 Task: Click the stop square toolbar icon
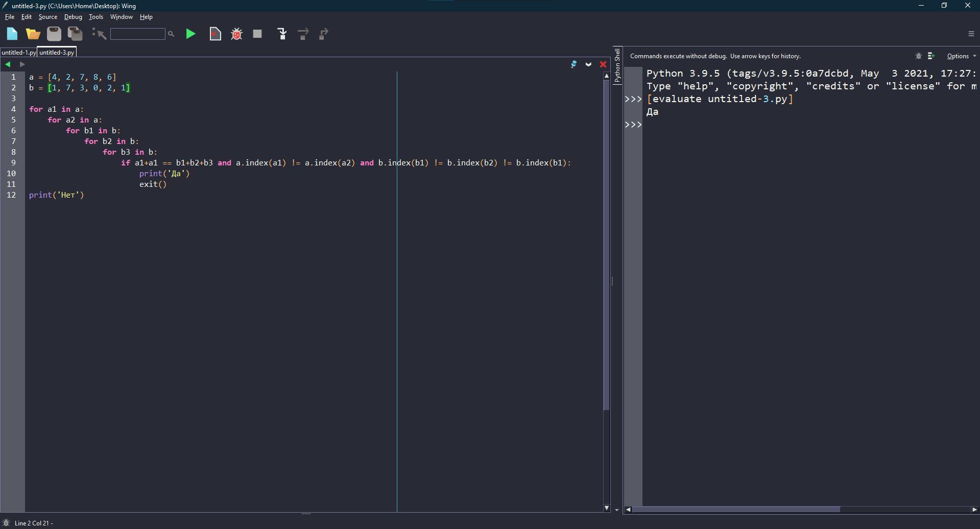[257, 34]
